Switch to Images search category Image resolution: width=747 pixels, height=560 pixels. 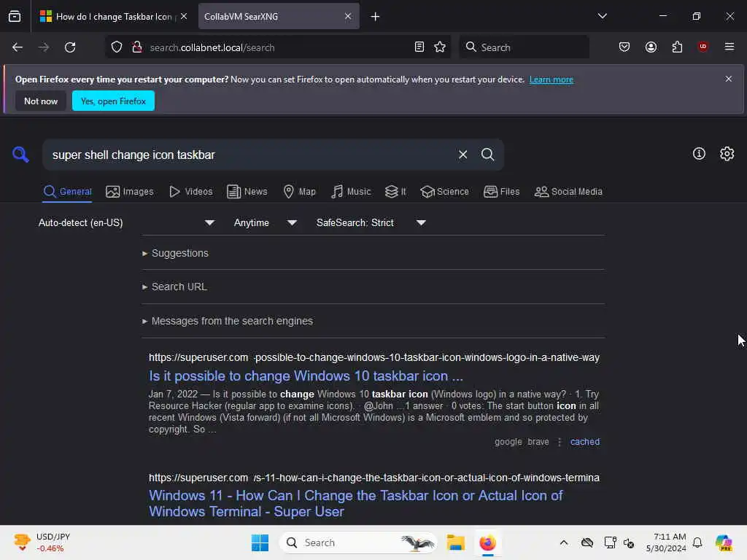coord(130,192)
